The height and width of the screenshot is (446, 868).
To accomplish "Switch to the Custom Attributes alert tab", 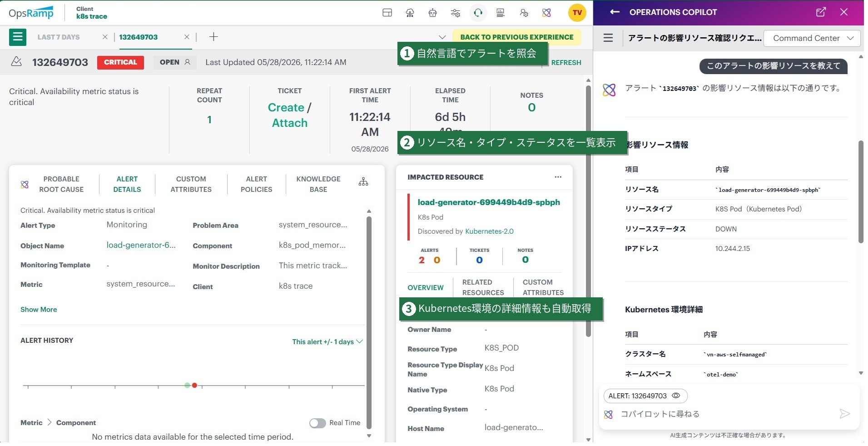I will (191, 184).
